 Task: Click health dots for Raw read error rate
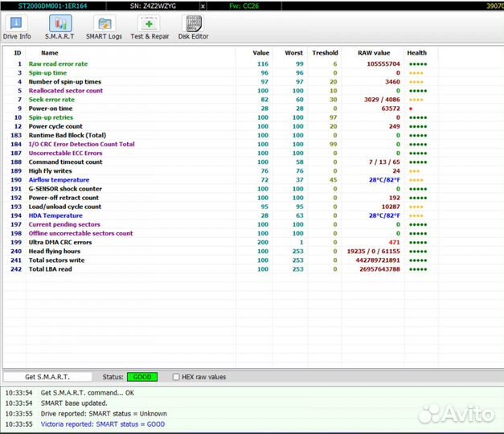click(417, 63)
